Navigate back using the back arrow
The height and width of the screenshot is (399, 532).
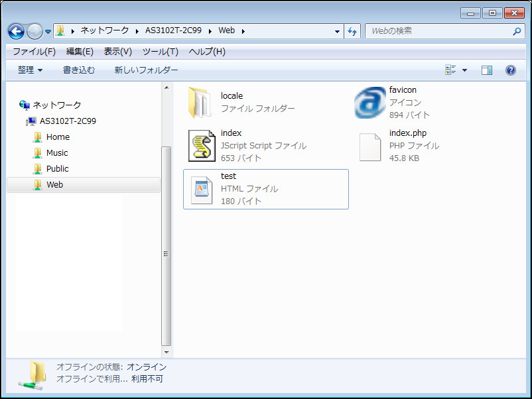pyautogui.click(x=15, y=30)
